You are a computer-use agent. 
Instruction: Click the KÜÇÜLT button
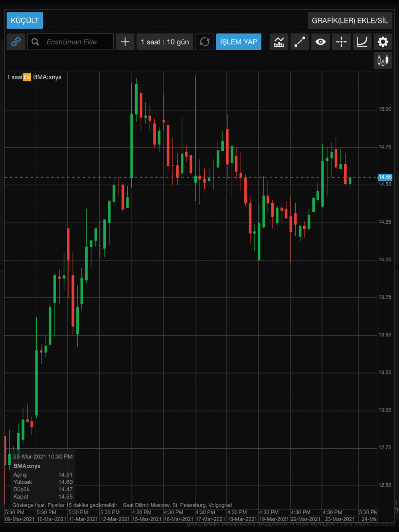[x=25, y=20]
